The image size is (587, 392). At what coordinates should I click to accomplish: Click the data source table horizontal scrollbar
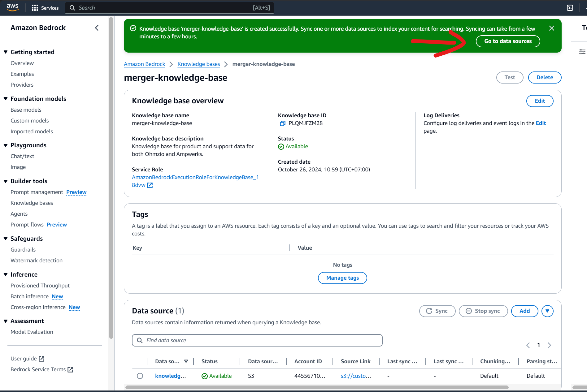pos(317,387)
